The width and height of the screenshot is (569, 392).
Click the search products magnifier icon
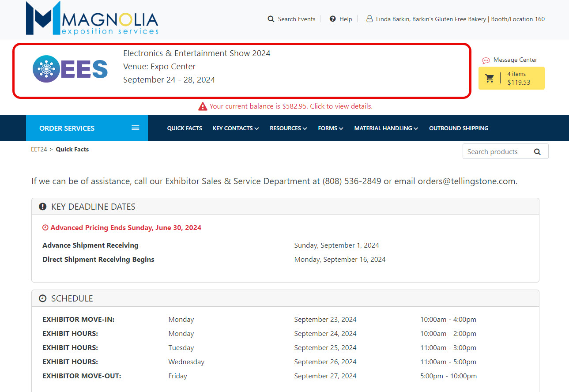[x=537, y=151]
